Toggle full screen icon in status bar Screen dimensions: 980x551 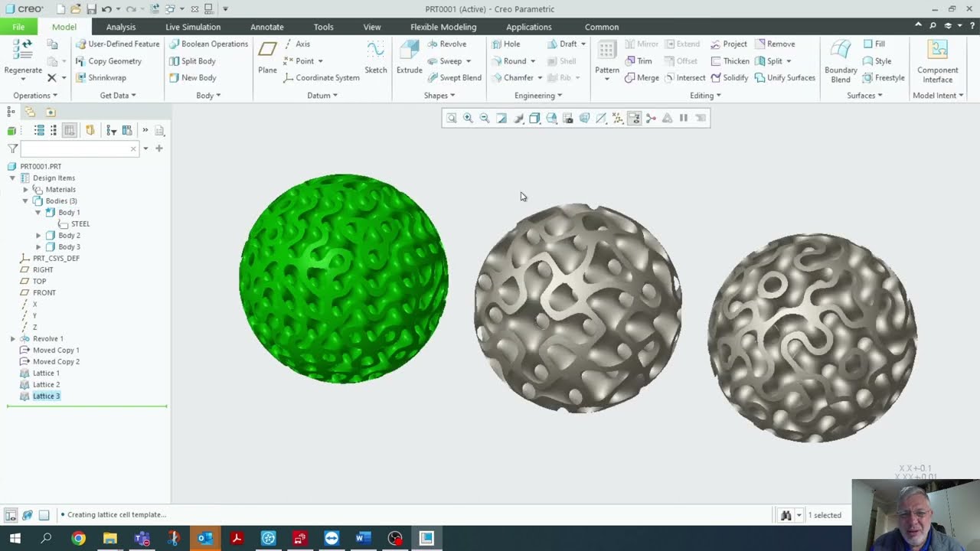[44, 515]
